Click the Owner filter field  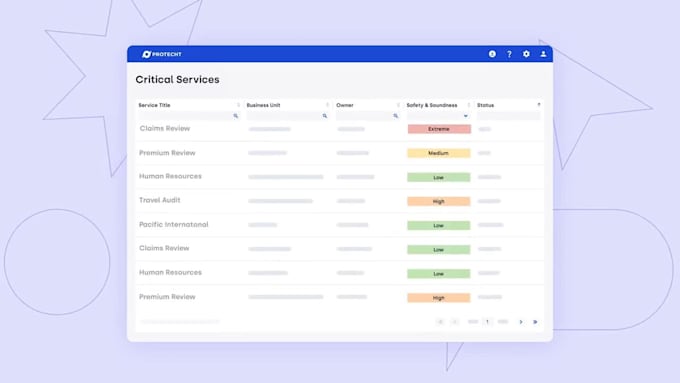[368, 116]
